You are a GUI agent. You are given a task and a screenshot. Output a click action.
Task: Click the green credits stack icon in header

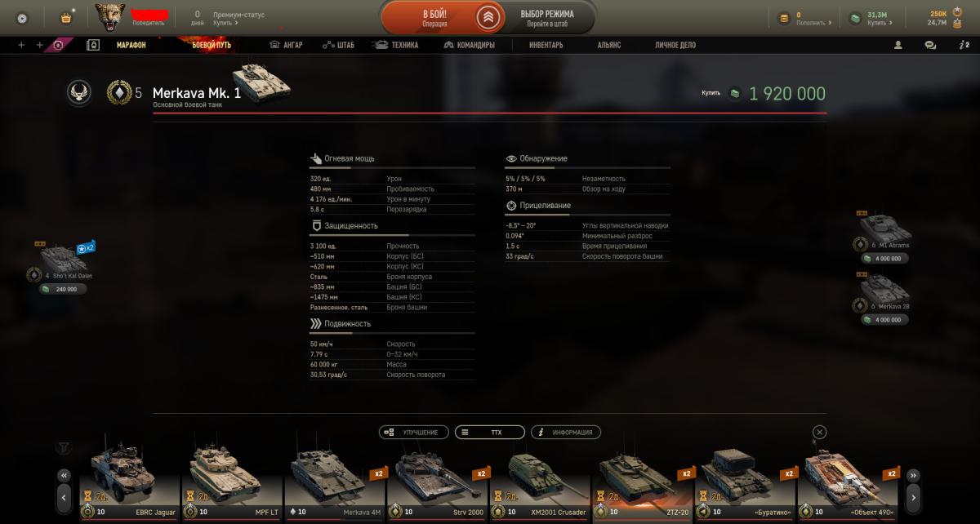pyautogui.click(x=854, y=17)
